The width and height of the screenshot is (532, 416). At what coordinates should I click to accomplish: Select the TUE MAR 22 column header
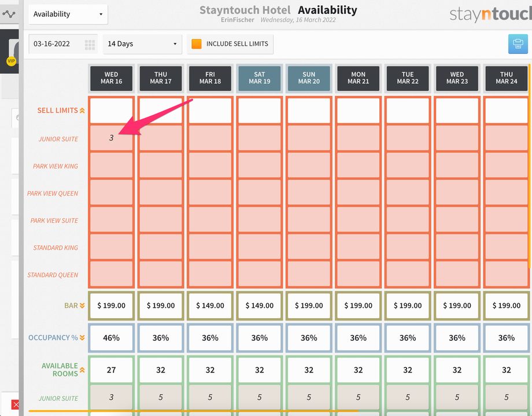(408, 78)
